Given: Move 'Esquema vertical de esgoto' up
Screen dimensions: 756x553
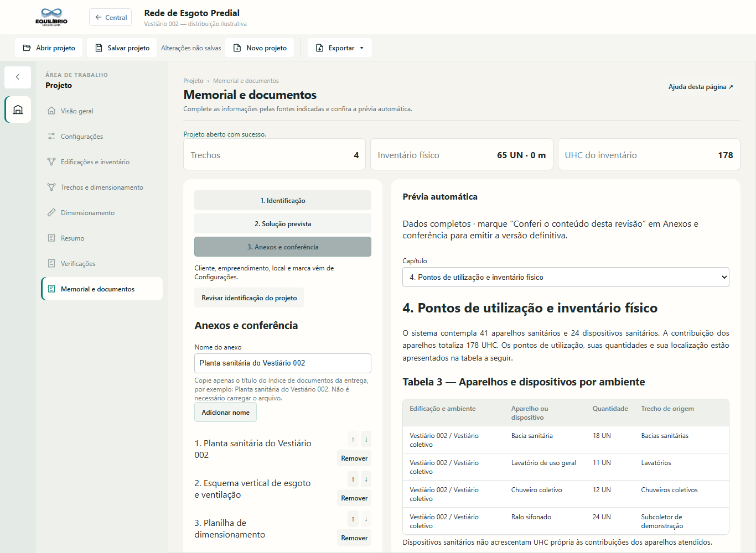Looking at the screenshot, I should (353, 479).
